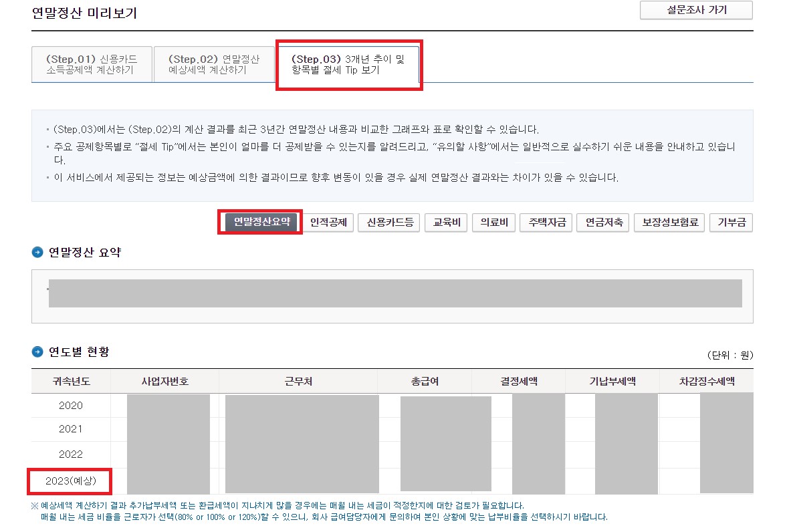View the 신용카드등 deduction details
The width and height of the screenshot is (791, 532).
(388, 223)
